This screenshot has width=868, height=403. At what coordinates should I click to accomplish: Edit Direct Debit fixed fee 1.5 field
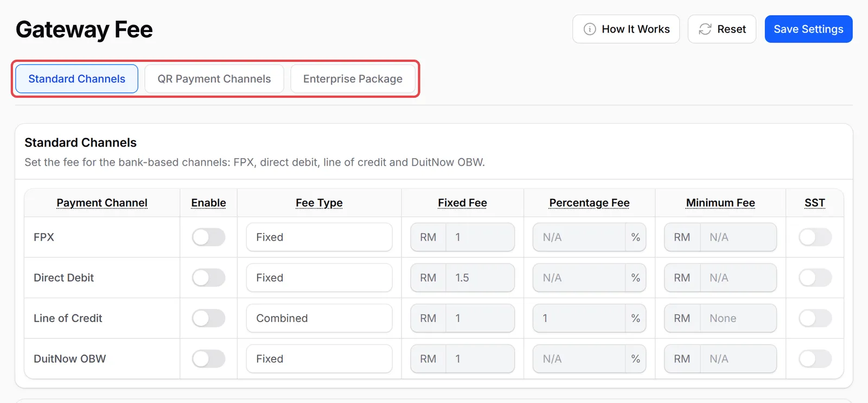[x=480, y=278]
